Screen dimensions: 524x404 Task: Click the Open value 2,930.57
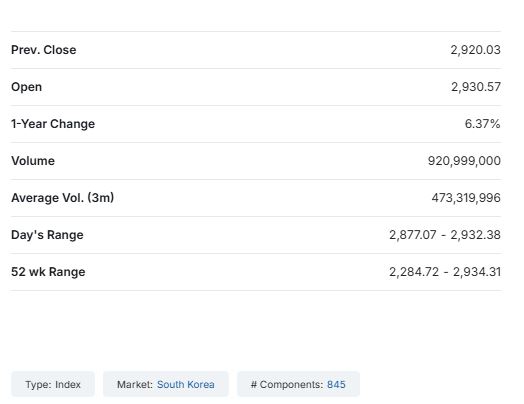[x=476, y=87]
